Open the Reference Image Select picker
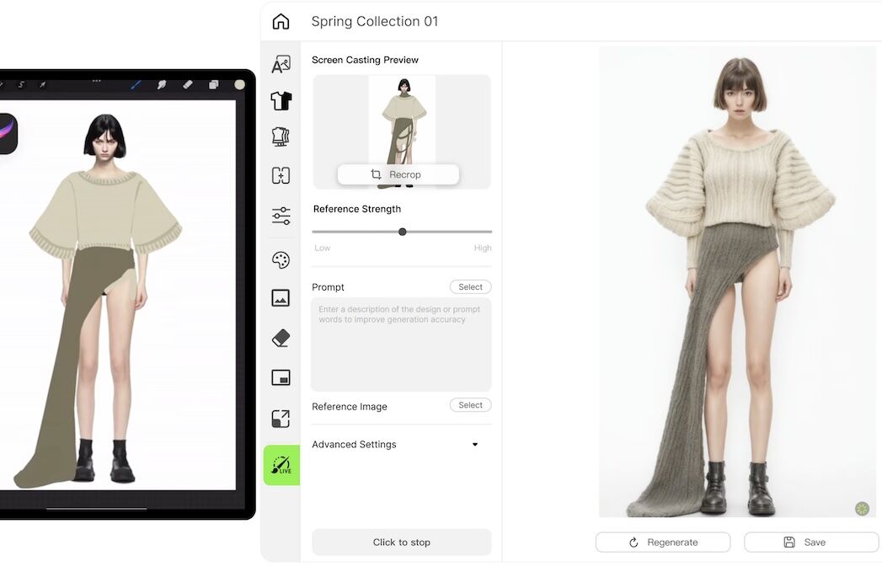The height and width of the screenshot is (588, 882). [x=470, y=405]
